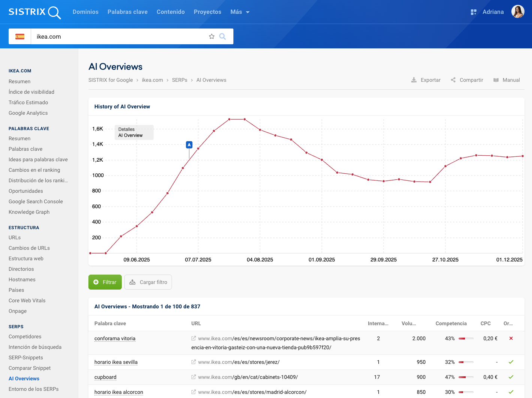
Task: Sort table by the Competencia column header
Action: pos(451,323)
